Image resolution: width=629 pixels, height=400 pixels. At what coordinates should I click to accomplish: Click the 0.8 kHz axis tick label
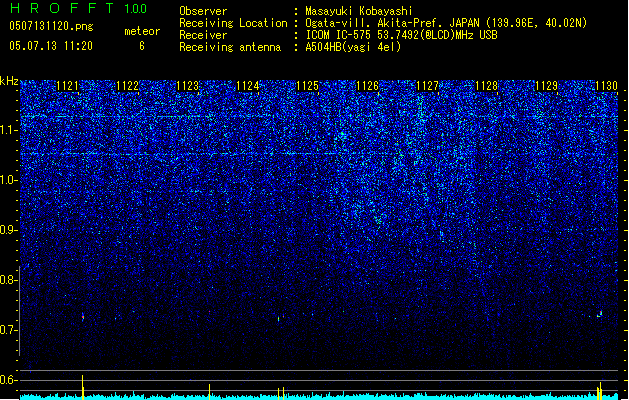pos(8,280)
